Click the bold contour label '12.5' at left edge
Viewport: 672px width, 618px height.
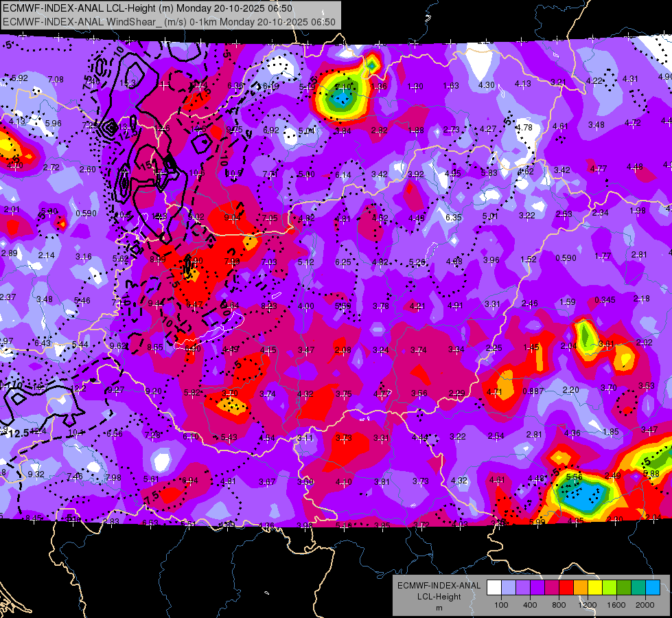coord(19,433)
